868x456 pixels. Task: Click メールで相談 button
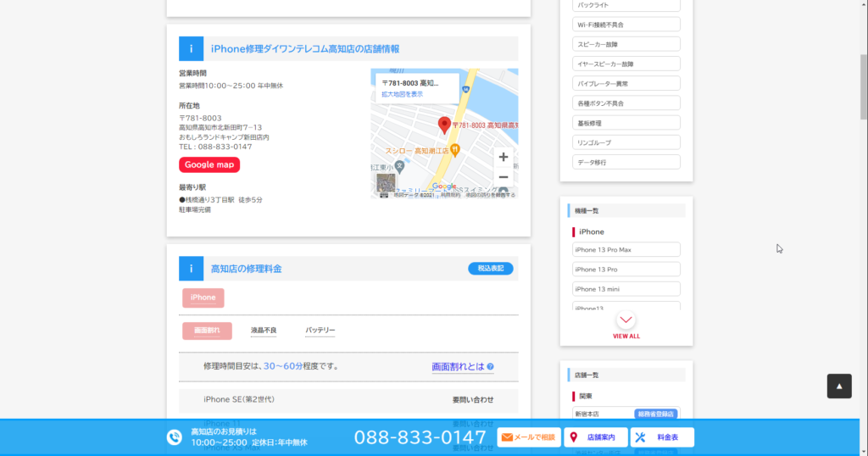[x=529, y=437]
